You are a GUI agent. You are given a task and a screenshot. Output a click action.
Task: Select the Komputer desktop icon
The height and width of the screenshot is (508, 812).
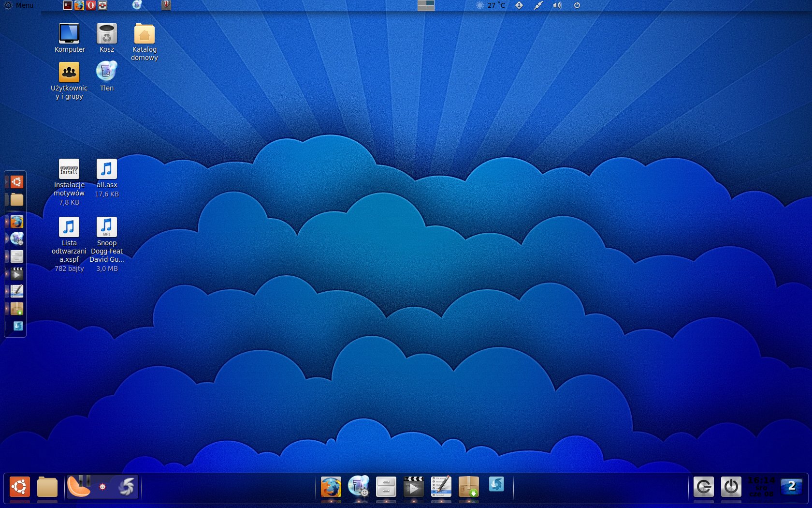click(70, 38)
